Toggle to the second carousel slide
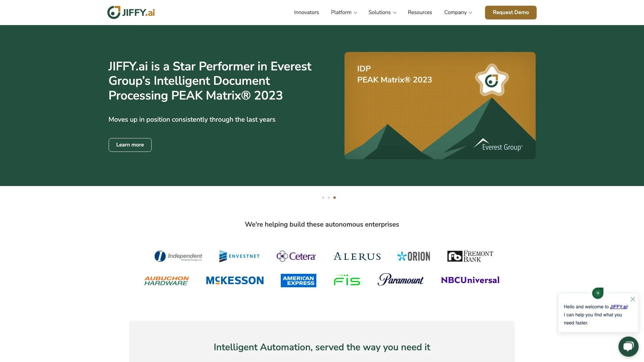The image size is (644, 362). coord(329,197)
